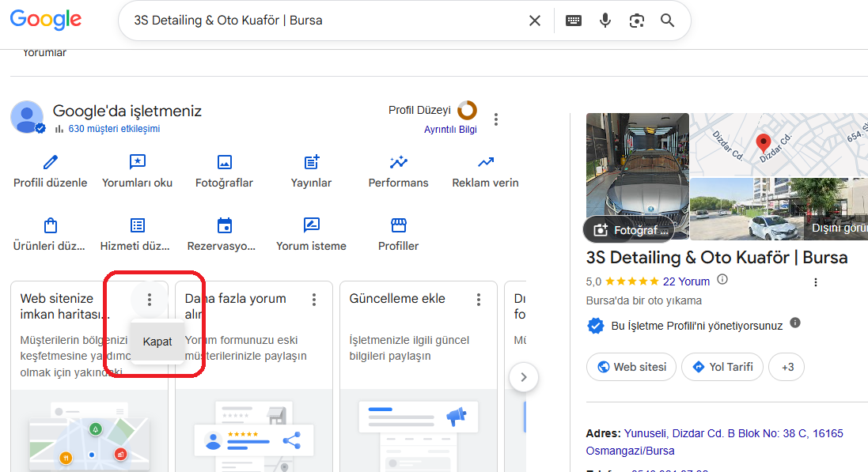868x472 pixels.
Task: Open the Güncelleme ekle card
Action: 419,376
